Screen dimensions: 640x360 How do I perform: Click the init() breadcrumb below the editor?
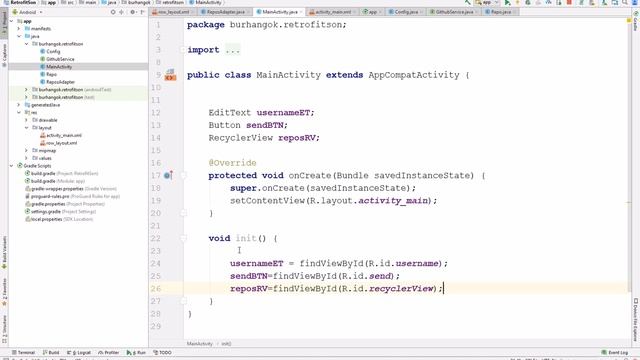[x=226, y=344]
